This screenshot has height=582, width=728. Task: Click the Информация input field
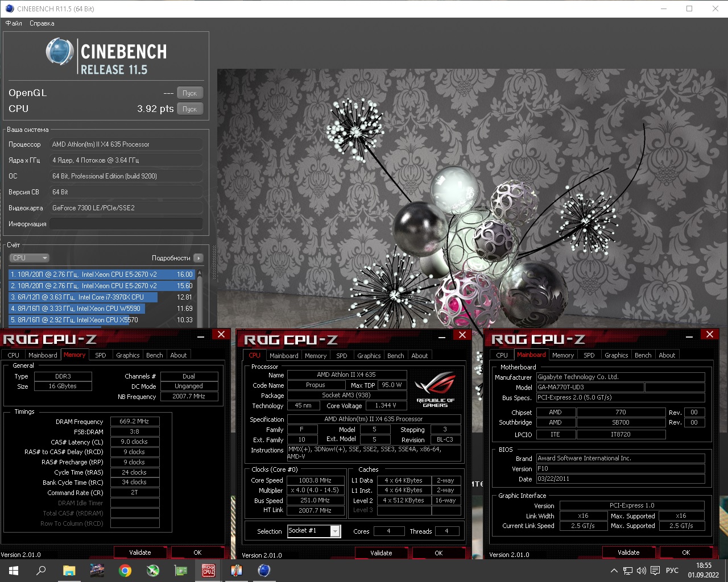[x=126, y=224]
